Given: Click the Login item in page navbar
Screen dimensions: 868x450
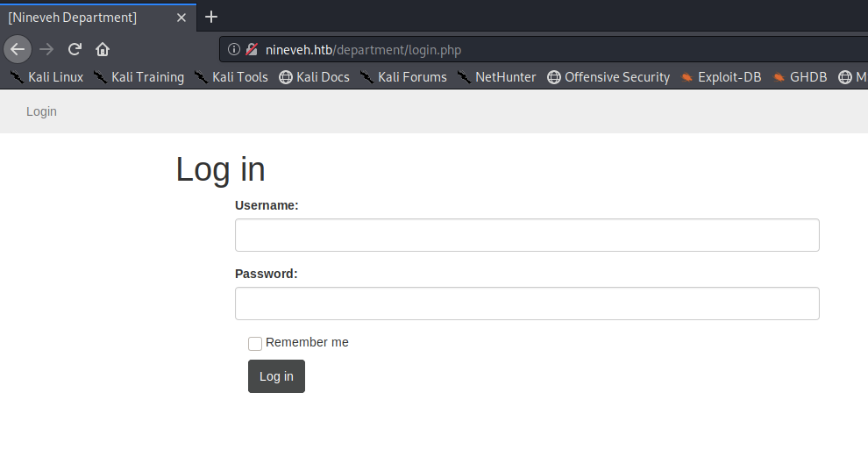Looking at the screenshot, I should [x=41, y=111].
